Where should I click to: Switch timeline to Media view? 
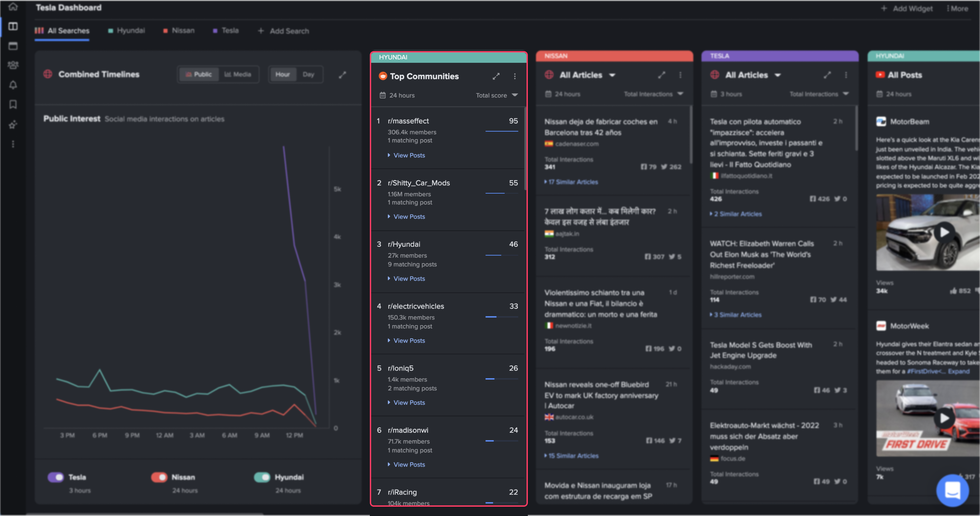tap(238, 75)
